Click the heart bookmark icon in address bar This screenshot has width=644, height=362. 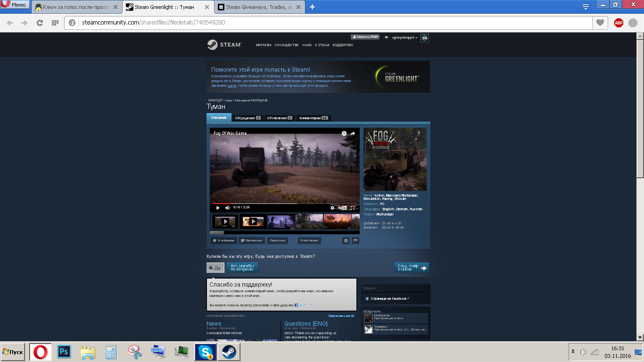pyautogui.click(x=600, y=23)
